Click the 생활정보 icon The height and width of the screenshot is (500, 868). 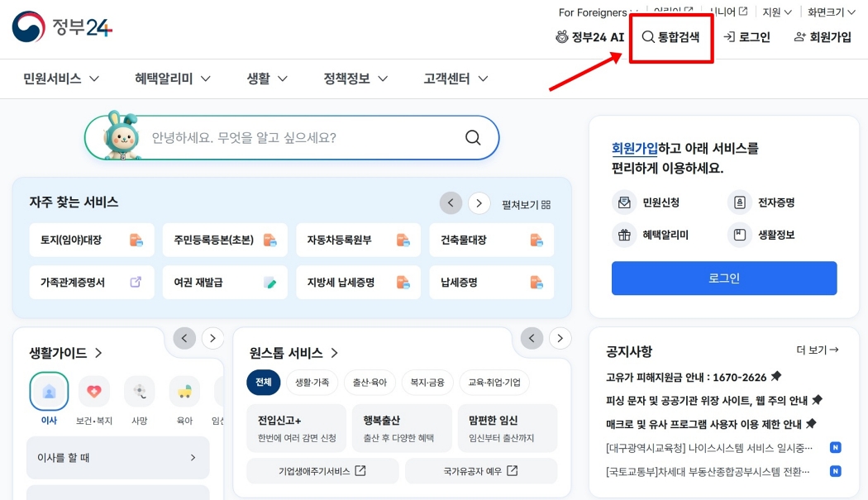pos(740,235)
